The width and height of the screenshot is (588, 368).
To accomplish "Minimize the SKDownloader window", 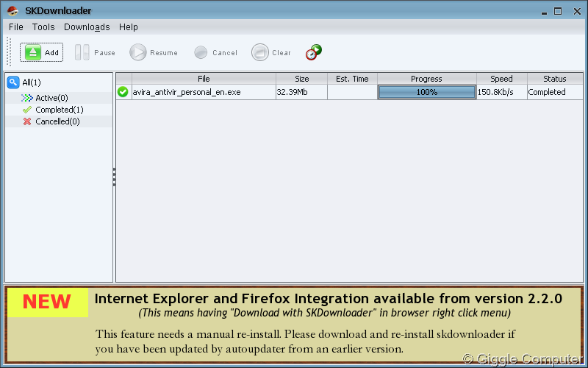I will (544, 12).
